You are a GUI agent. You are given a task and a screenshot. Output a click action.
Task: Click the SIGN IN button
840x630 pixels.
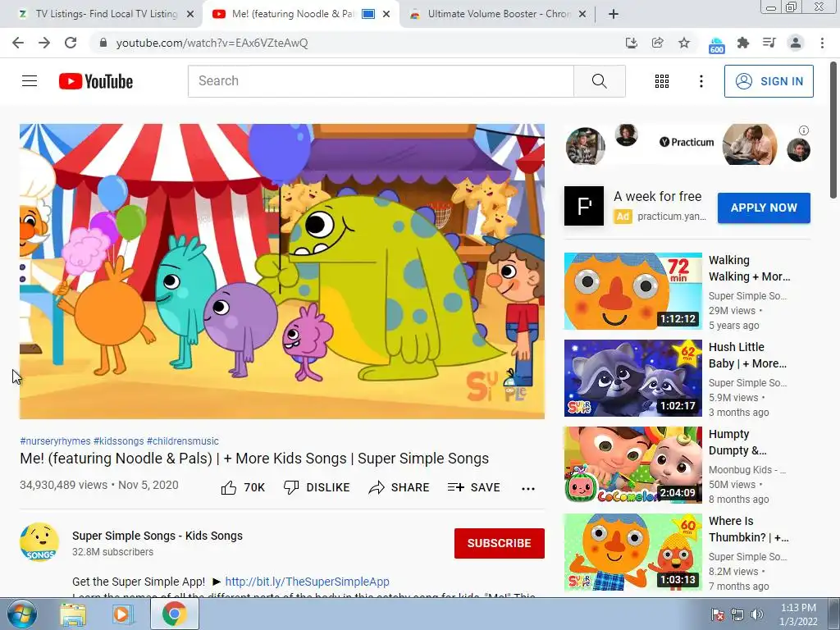point(769,81)
